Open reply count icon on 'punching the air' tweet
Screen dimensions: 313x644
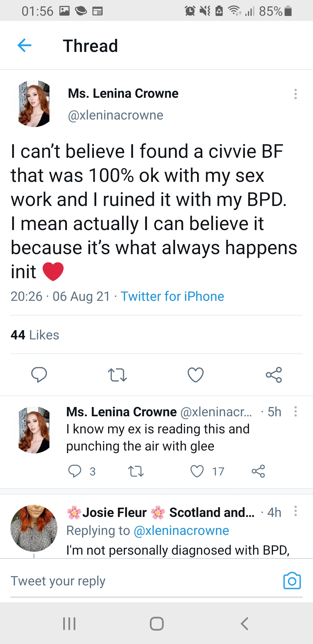(x=75, y=471)
